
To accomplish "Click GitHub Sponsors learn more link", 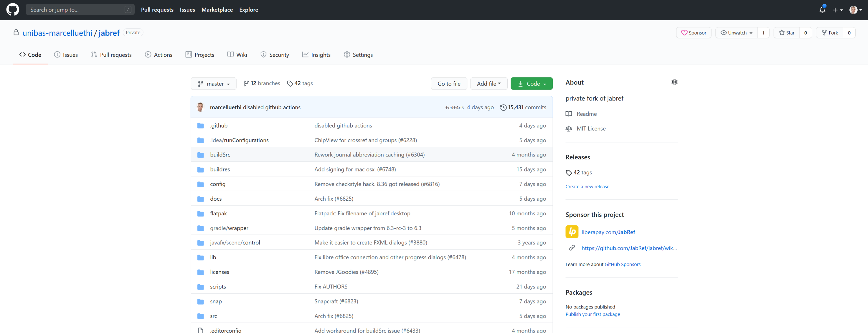I will (x=622, y=264).
